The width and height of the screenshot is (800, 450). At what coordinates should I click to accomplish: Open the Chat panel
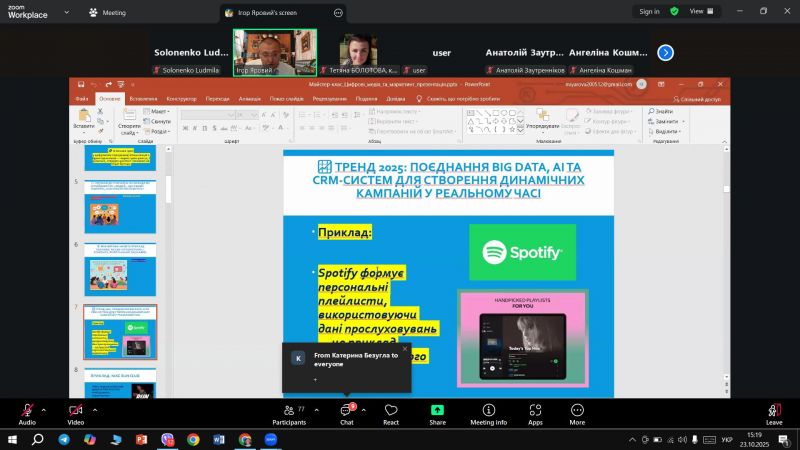pos(346,410)
